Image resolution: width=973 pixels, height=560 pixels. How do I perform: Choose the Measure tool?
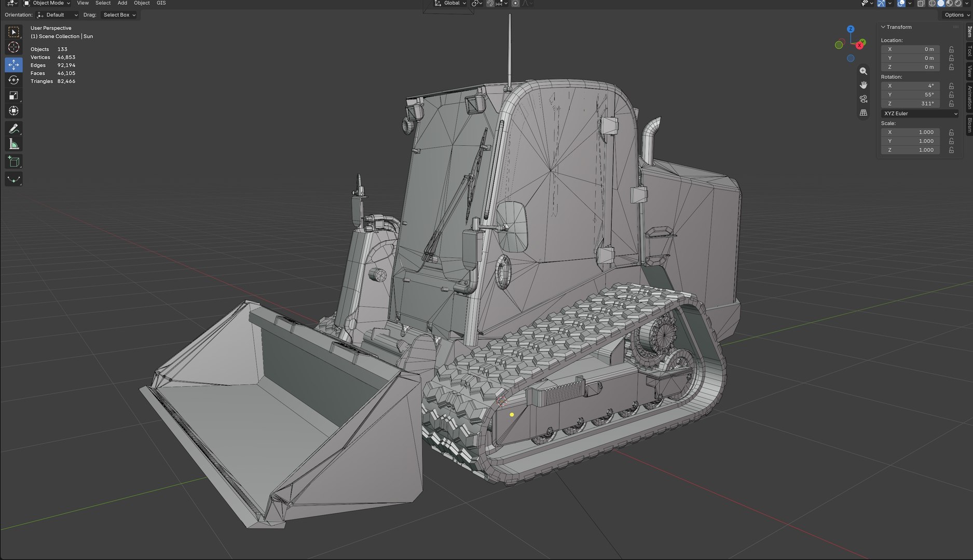[x=14, y=144]
